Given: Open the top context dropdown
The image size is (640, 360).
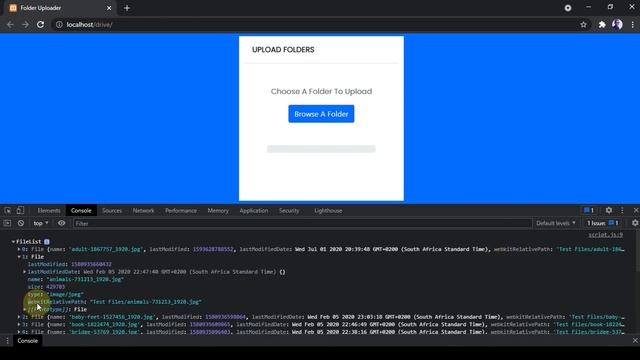Looking at the screenshot, I should click(41, 223).
